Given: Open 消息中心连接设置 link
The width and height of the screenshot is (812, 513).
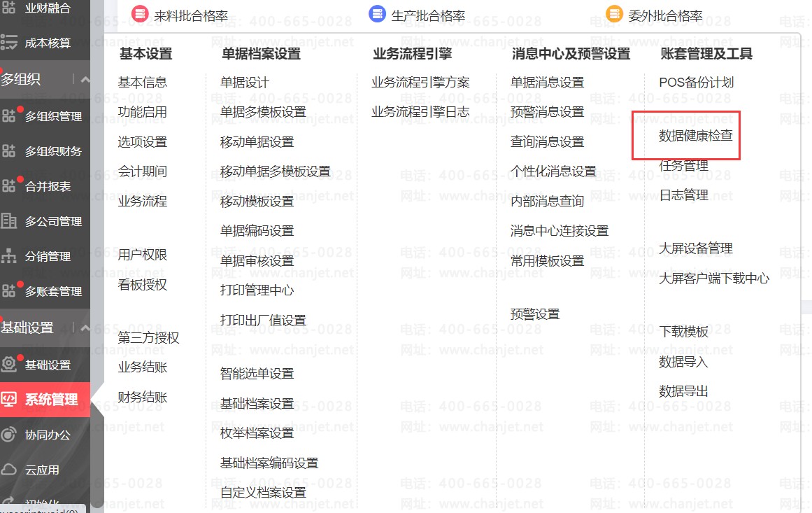Looking at the screenshot, I should (560, 230).
